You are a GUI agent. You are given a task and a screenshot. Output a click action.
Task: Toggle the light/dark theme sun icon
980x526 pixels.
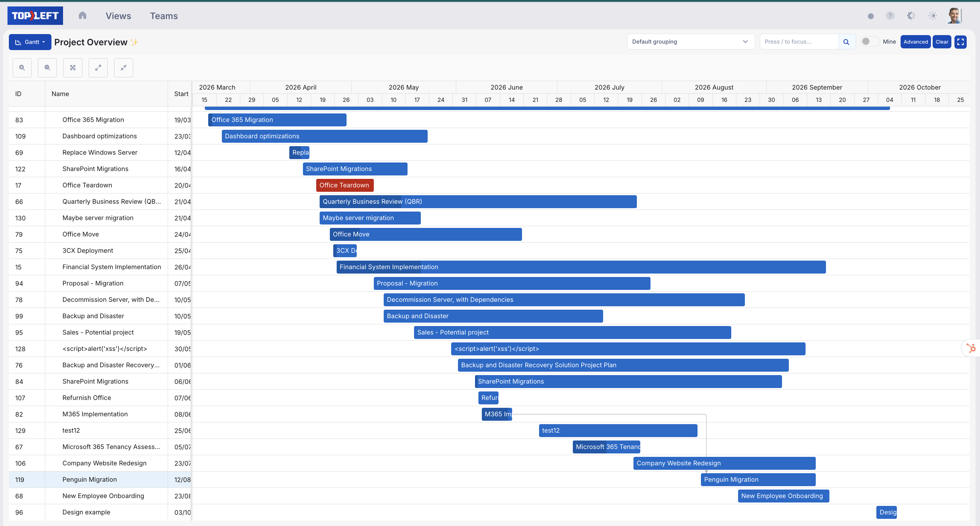coord(932,16)
